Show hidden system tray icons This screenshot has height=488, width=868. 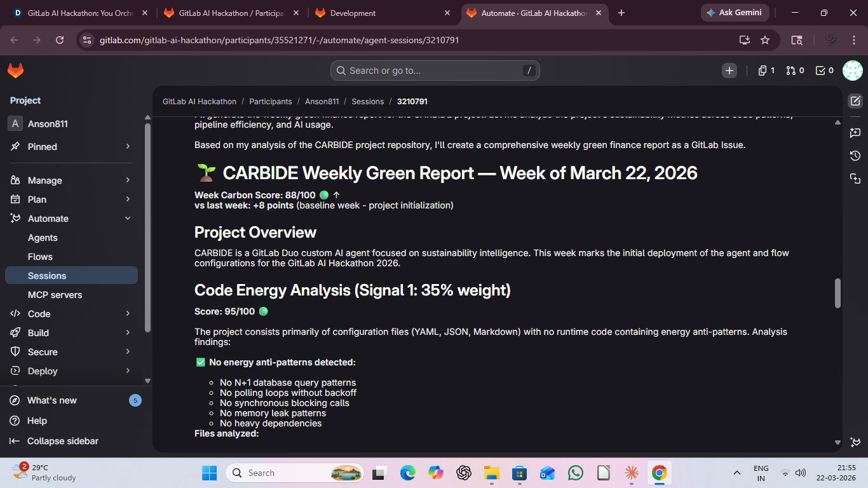[737, 473]
